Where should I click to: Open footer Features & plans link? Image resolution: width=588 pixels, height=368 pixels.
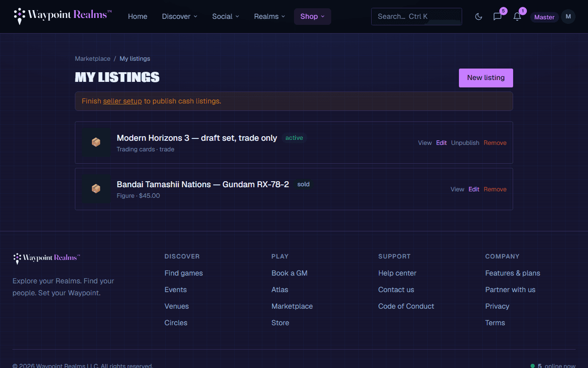[x=513, y=273]
